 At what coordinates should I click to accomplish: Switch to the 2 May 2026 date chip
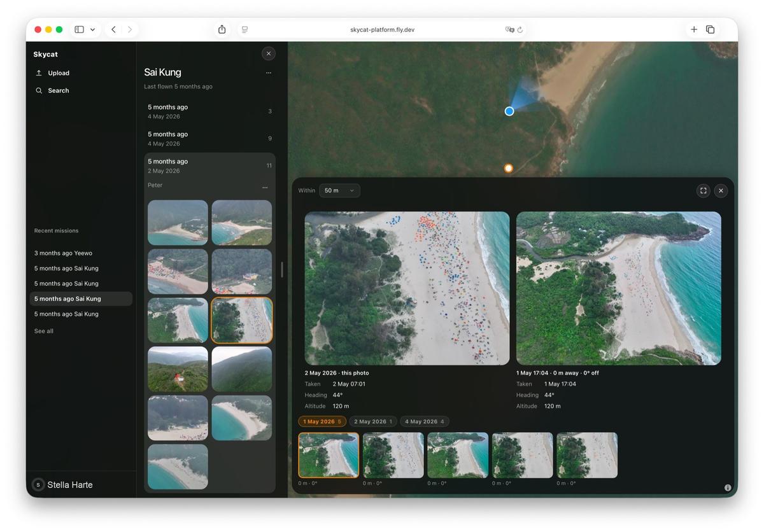pyautogui.click(x=373, y=422)
